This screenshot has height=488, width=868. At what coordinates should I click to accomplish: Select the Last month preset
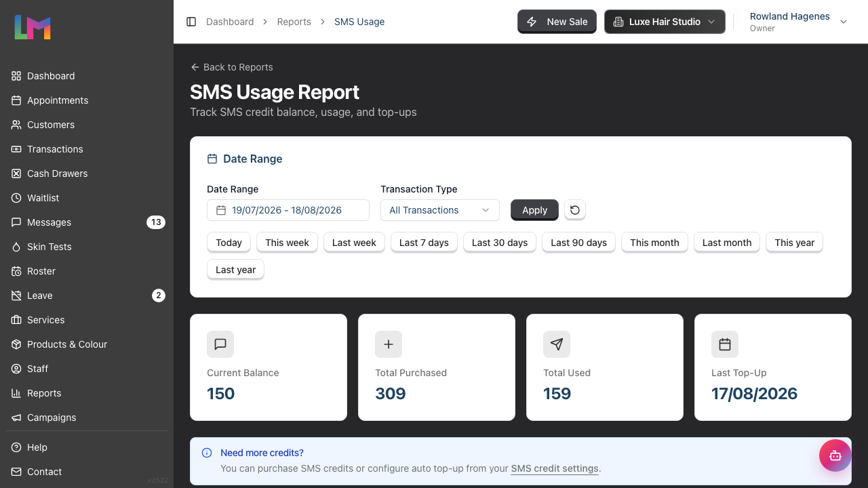727,243
